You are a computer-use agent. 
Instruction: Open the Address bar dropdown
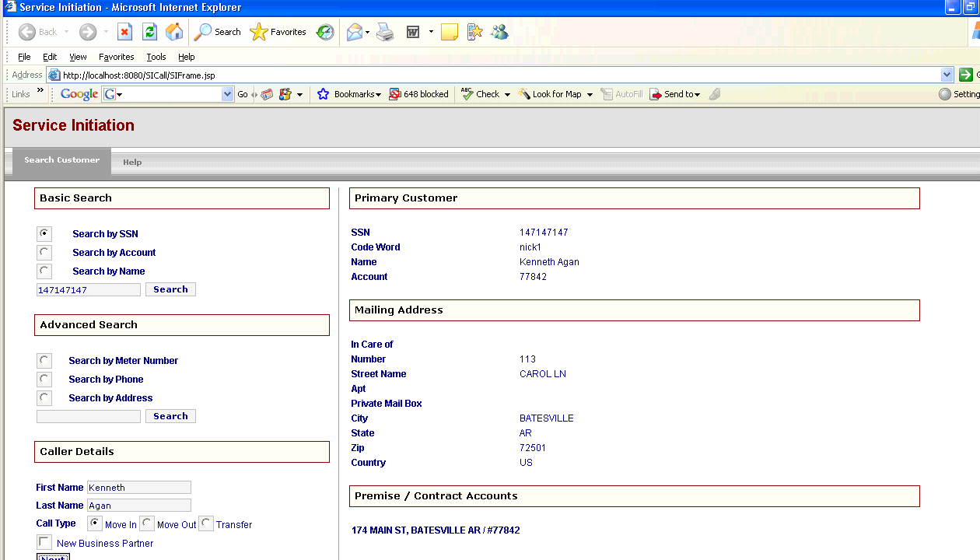coord(947,75)
